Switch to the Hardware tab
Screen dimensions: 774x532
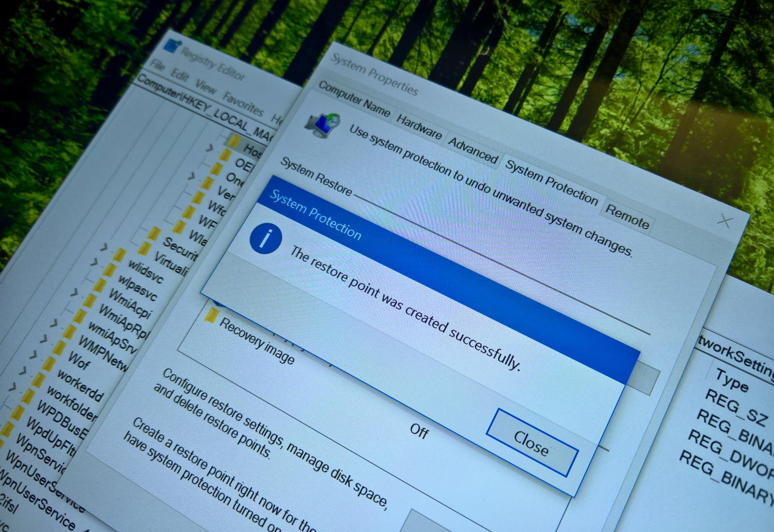[x=419, y=127]
